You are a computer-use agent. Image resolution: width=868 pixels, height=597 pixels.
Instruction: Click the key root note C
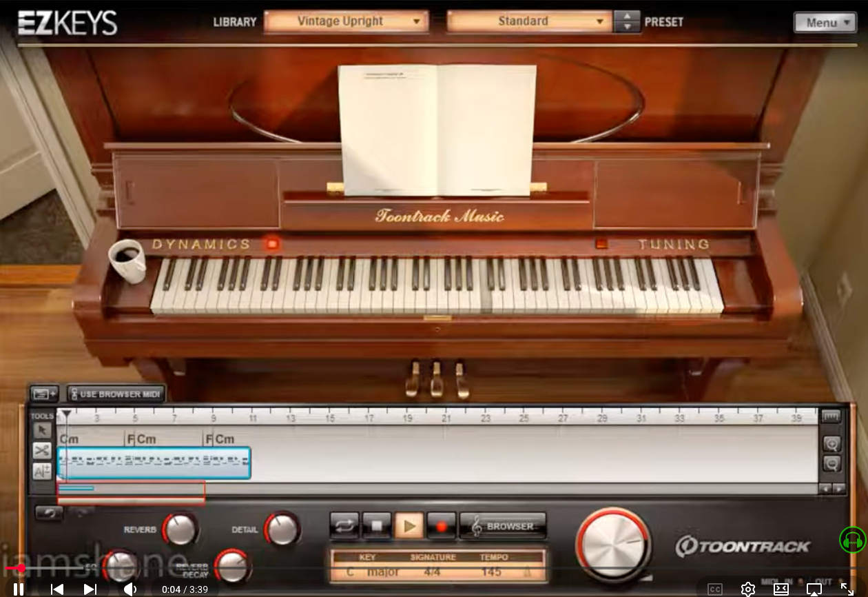coord(350,572)
